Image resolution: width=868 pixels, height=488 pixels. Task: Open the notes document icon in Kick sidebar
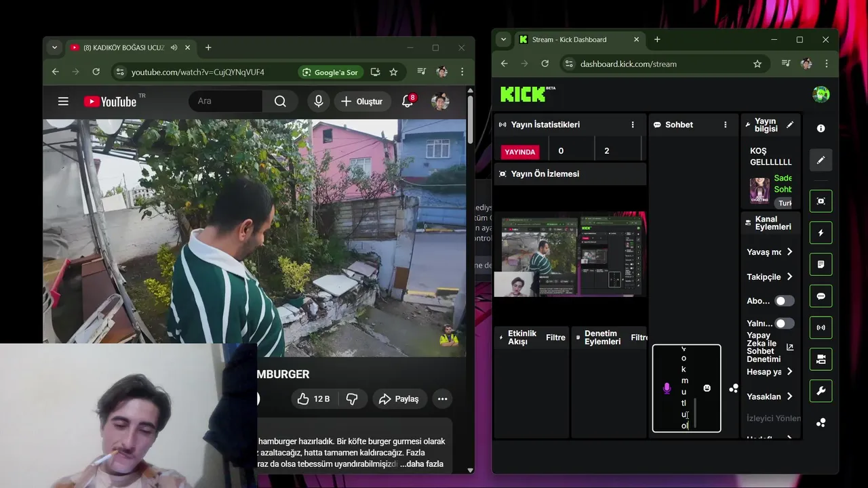[x=821, y=264]
